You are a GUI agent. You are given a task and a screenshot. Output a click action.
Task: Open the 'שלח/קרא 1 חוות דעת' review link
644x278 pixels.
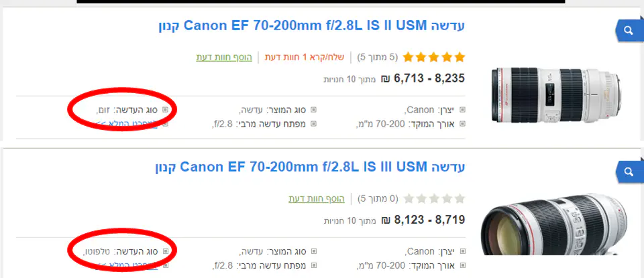295,58
